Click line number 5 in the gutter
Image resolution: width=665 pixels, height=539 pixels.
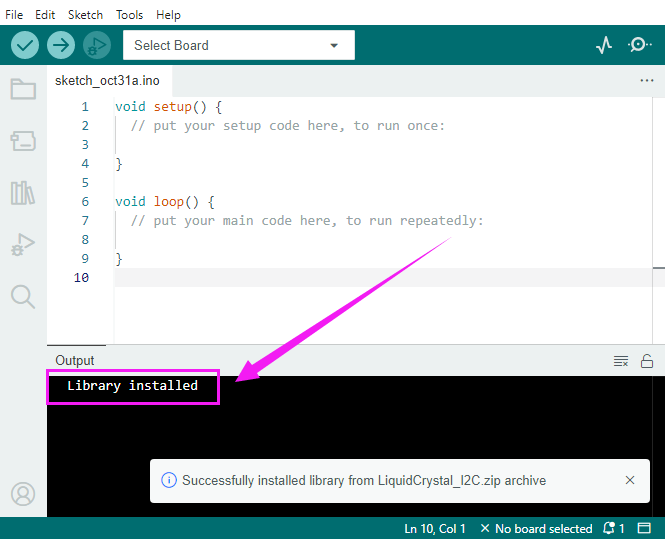click(85, 183)
